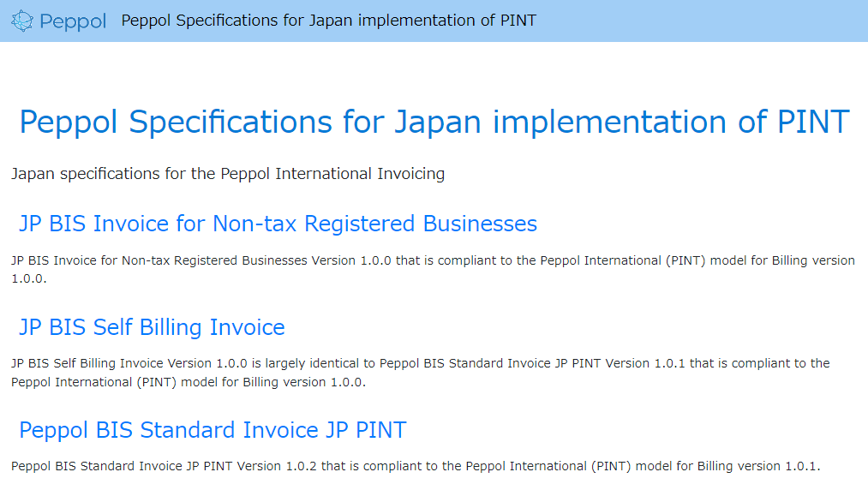Open Peppol BIS Standard Invoice JP PINT link
The height and width of the screenshot is (484, 868).
point(213,430)
